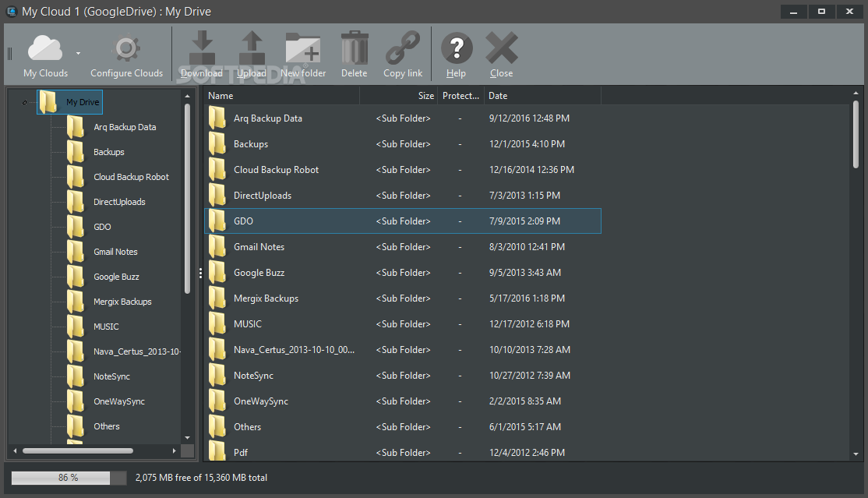868x498 pixels.
Task: Click 2,075 MB free status text
Action: [202, 478]
